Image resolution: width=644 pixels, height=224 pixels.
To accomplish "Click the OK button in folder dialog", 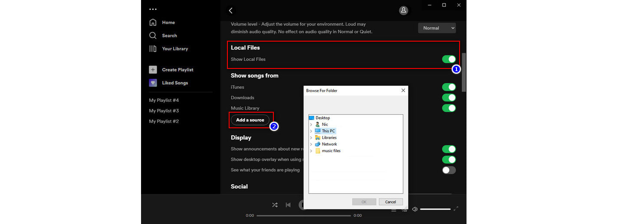I will pyautogui.click(x=364, y=202).
